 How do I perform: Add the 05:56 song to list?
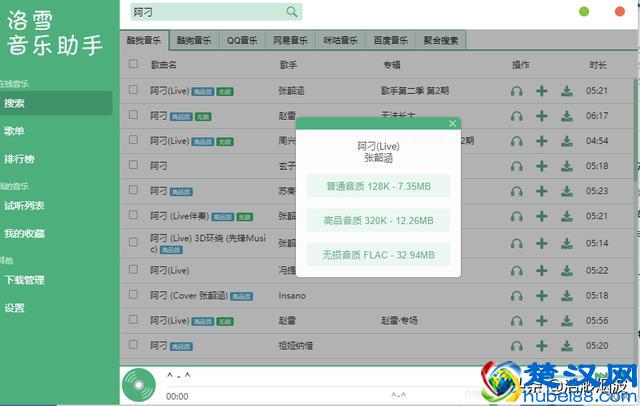tap(542, 321)
